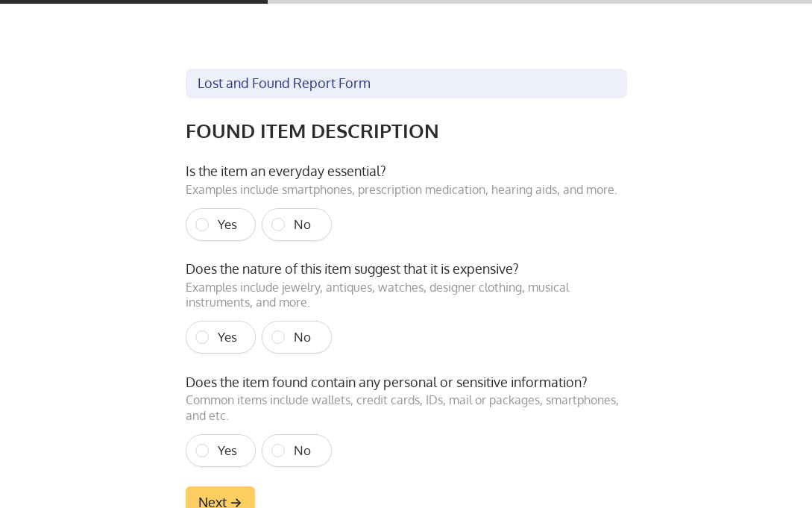Mark No for personal or sensitive information
812x508 pixels.
pos(297,451)
